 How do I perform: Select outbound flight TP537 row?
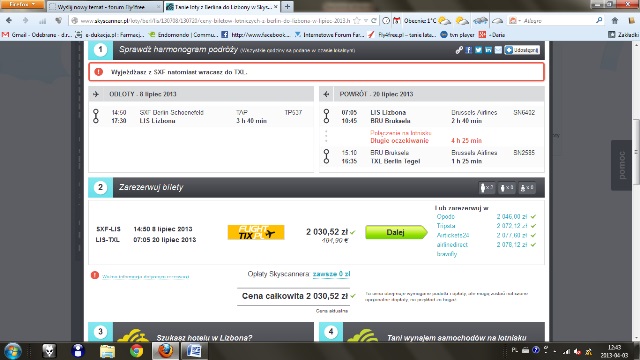point(201,116)
